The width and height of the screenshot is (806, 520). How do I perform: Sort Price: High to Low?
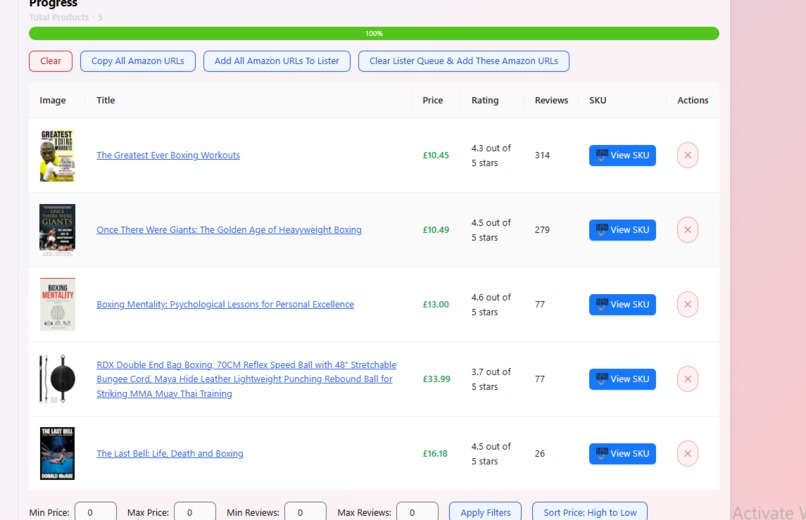click(x=590, y=512)
